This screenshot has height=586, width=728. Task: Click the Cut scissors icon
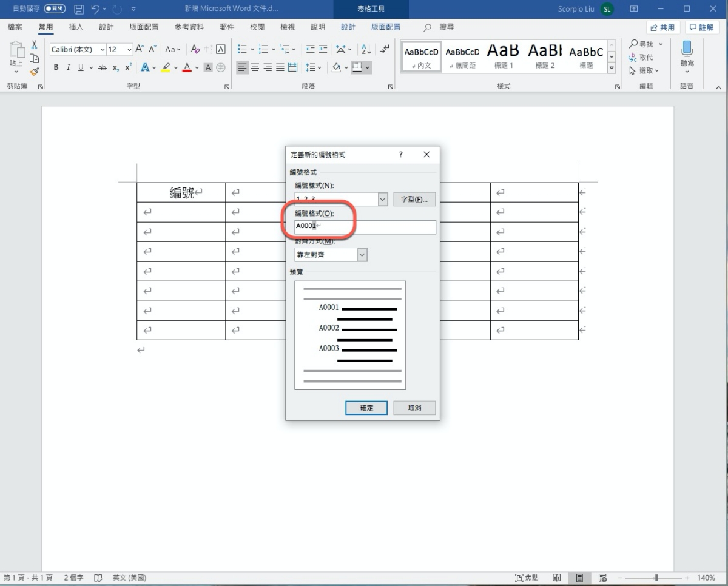click(35, 45)
